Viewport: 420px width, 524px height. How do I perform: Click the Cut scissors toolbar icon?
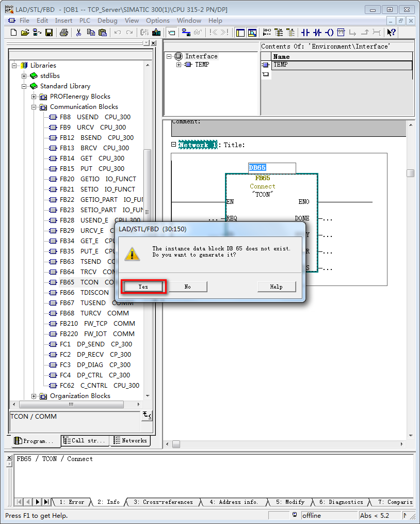[78, 33]
